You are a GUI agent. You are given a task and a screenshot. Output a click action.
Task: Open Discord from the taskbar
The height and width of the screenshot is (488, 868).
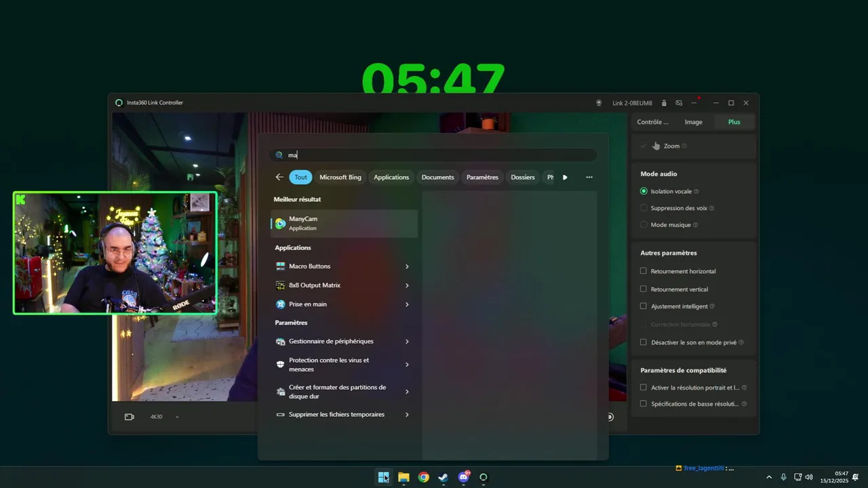pyautogui.click(x=464, y=477)
